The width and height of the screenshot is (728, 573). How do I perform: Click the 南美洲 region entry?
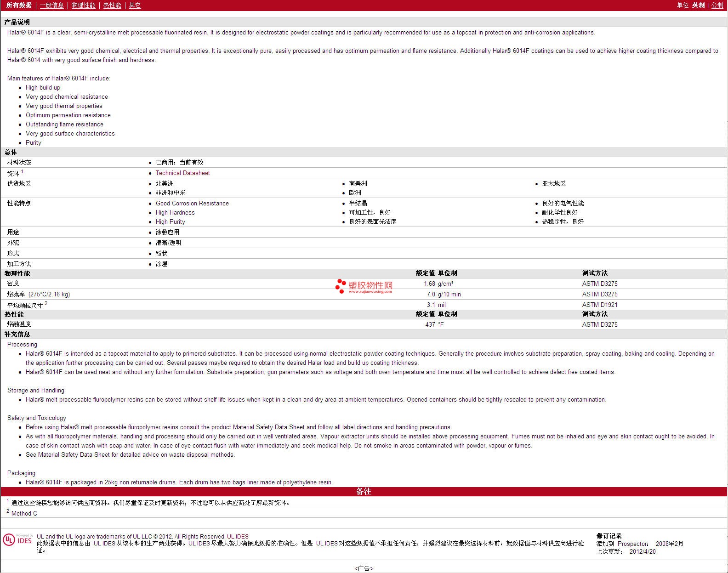click(x=358, y=184)
